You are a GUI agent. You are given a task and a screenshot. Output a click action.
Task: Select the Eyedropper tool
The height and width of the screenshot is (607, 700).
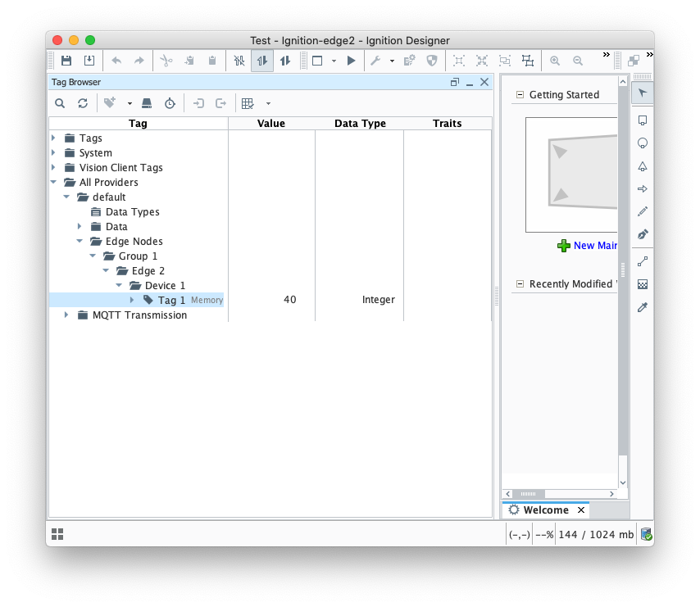click(643, 307)
